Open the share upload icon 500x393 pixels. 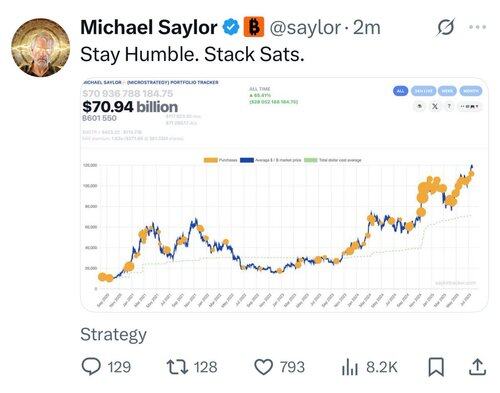[477, 367]
